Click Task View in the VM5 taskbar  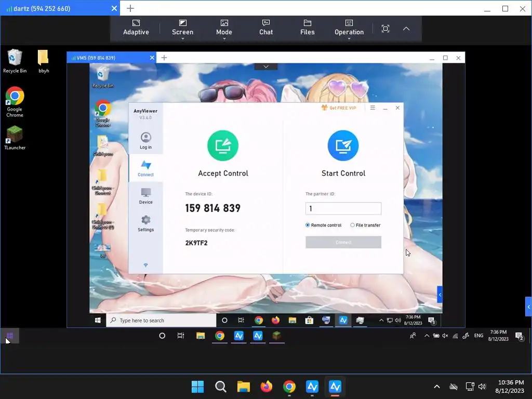click(241, 320)
